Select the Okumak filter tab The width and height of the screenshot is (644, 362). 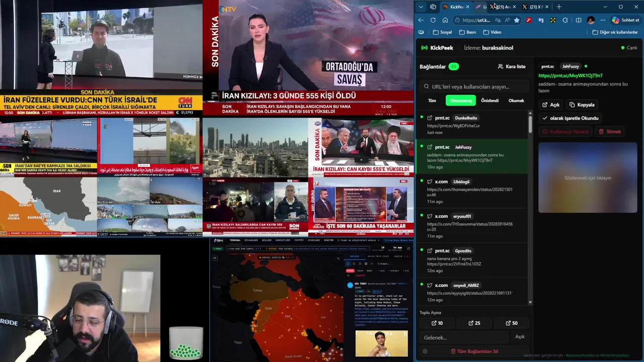pos(516,101)
